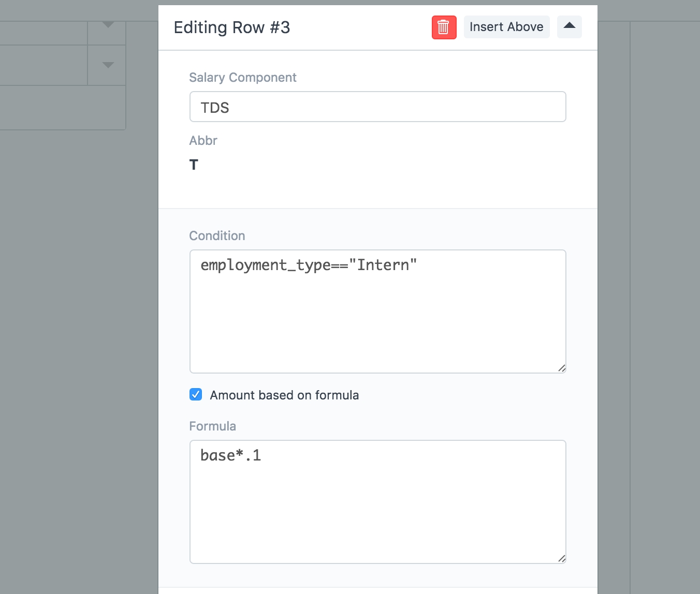Delete row with red trash icon
The image size is (700, 594).
coord(444,27)
